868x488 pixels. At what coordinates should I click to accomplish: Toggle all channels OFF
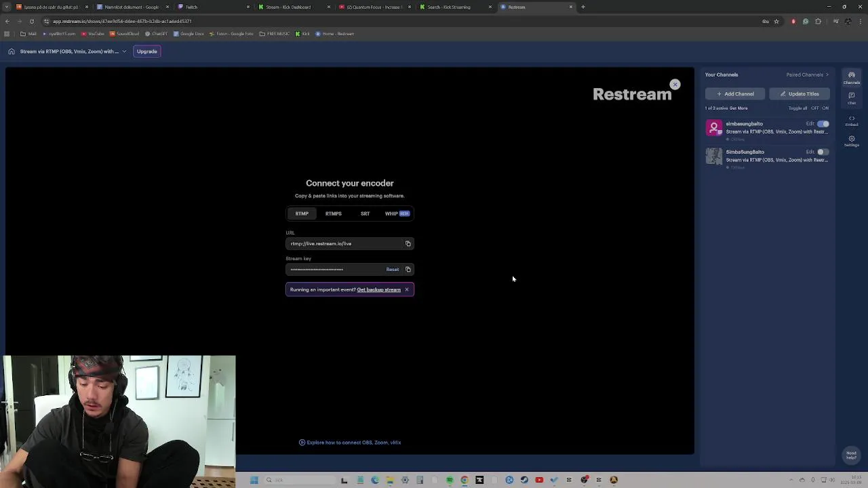[x=815, y=108]
